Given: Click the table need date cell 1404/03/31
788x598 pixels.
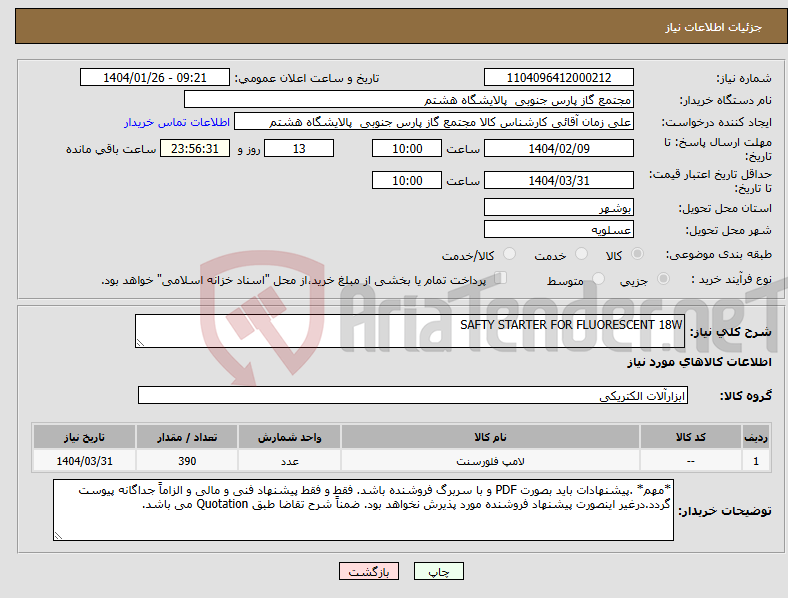Looking at the screenshot, I should 84,460.
